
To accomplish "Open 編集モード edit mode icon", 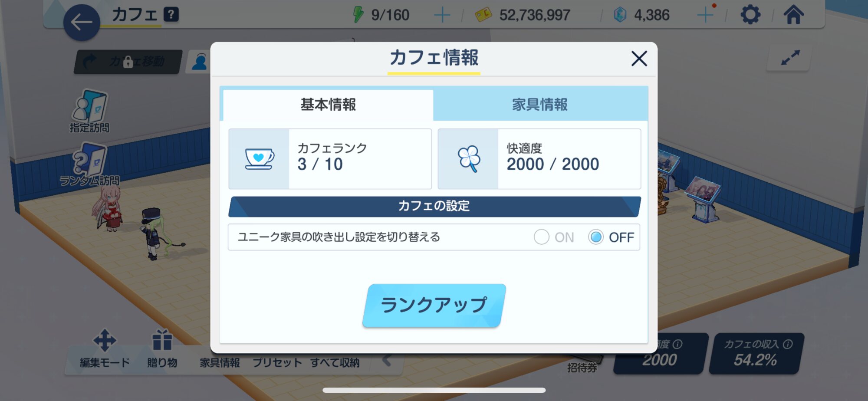I will (105, 349).
